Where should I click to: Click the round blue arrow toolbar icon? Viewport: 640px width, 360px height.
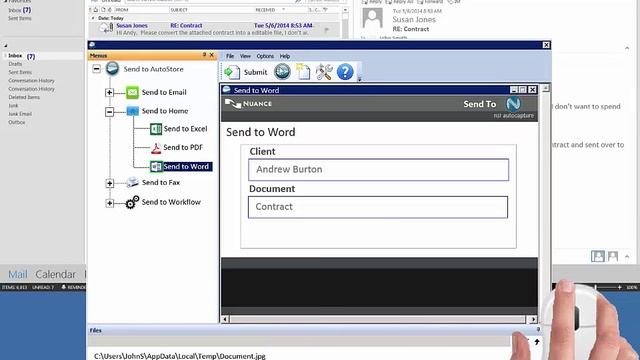point(282,72)
